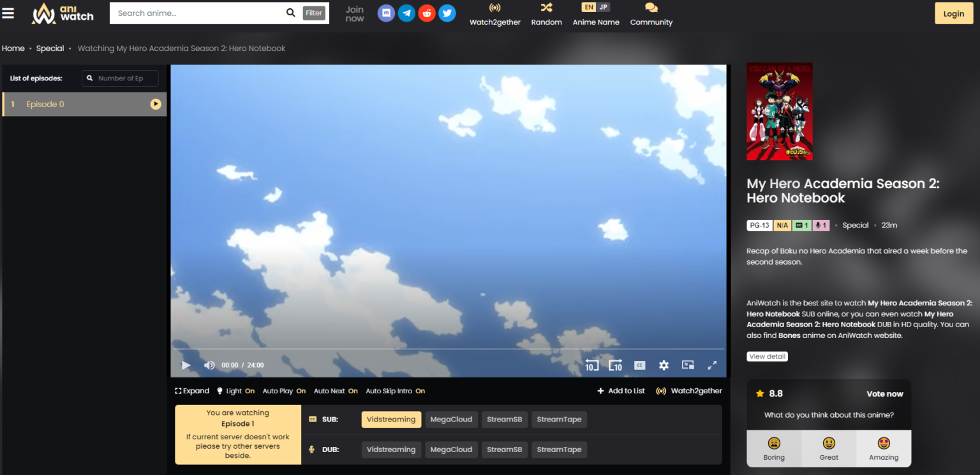
Task: Open the player settings gear
Action: coord(664,365)
